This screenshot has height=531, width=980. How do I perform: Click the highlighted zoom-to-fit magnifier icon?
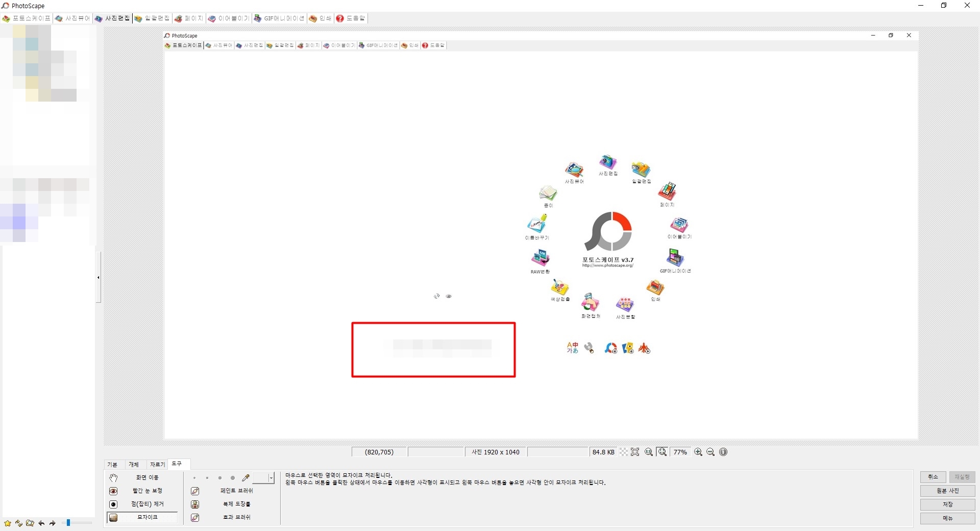pyautogui.click(x=663, y=452)
